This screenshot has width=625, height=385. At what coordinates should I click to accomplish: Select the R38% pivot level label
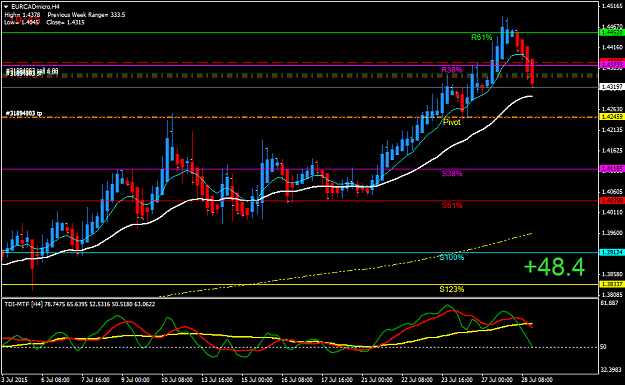coord(452,70)
